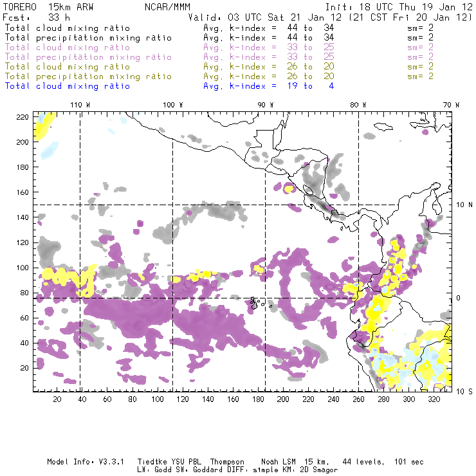Click the "70 W" longitude label

point(451,105)
